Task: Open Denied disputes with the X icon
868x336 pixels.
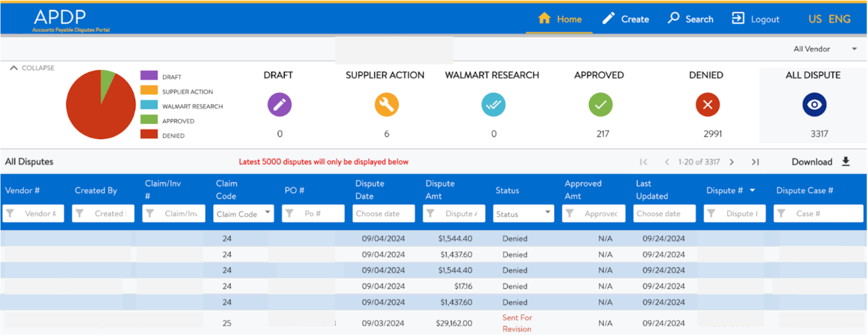Action: tap(708, 105)
